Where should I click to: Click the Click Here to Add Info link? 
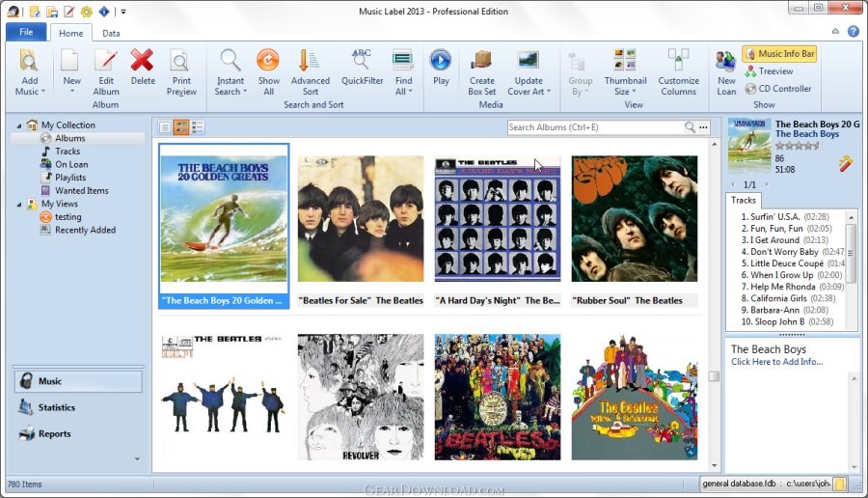(x=776, y=362)
